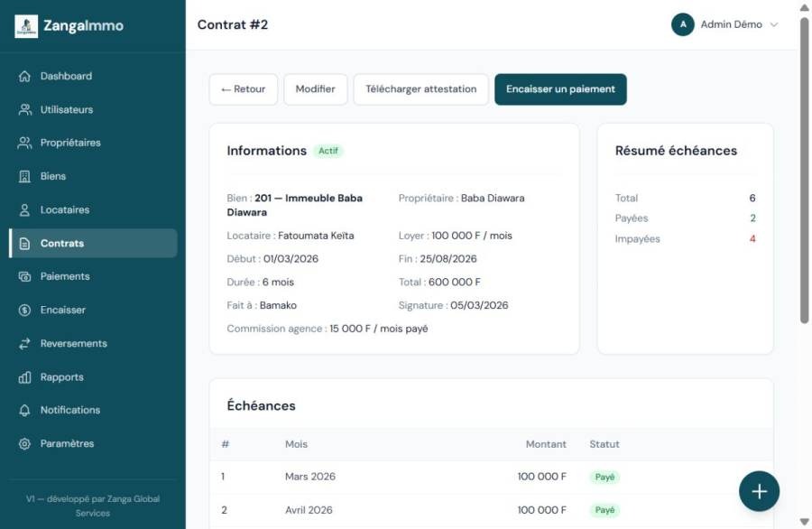Click the Rapports bar-chart icon
The width and height of the screenshot is (812, 529).
click(x=24, y=377)
